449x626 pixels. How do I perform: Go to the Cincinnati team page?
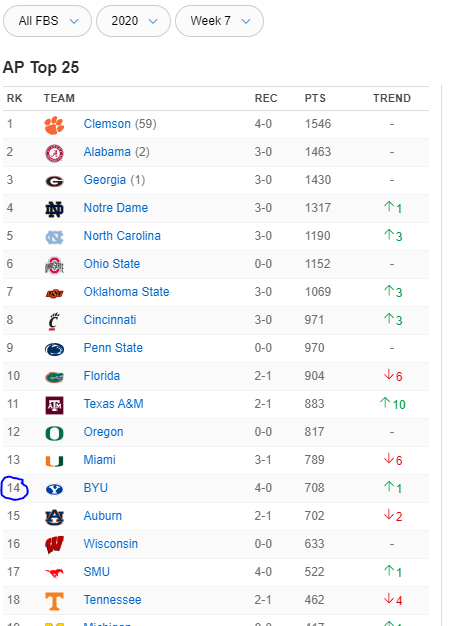(x=110, y=320)
